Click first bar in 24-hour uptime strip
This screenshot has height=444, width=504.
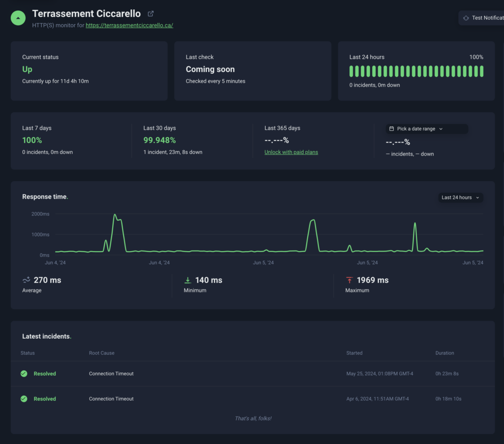(352, 71)
